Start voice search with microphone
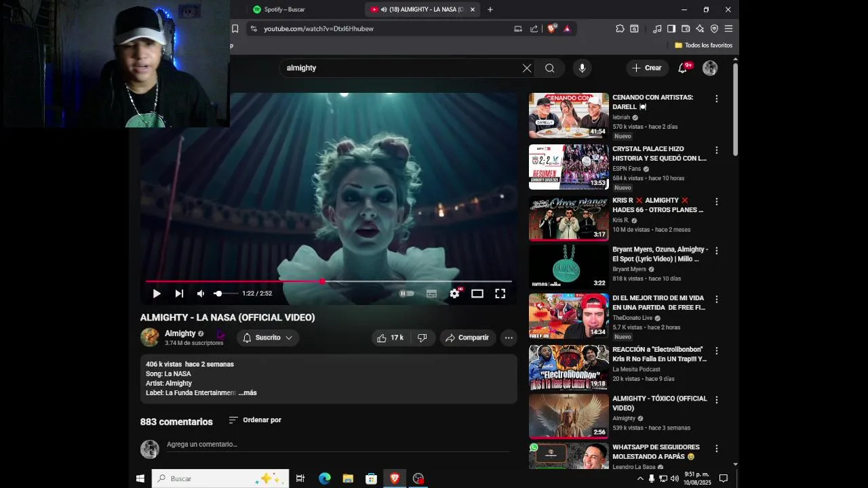Screen dimensions: 868x488 [582, 68]
